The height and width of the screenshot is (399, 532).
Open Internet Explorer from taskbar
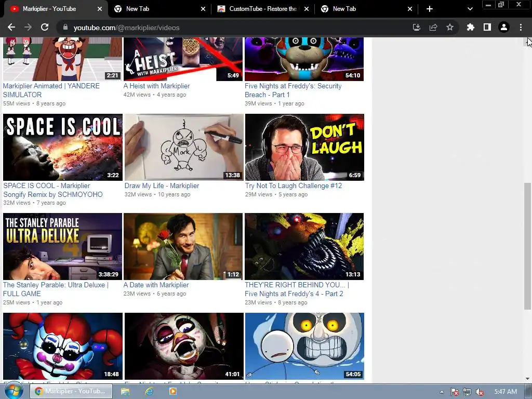tap(149, 392)
